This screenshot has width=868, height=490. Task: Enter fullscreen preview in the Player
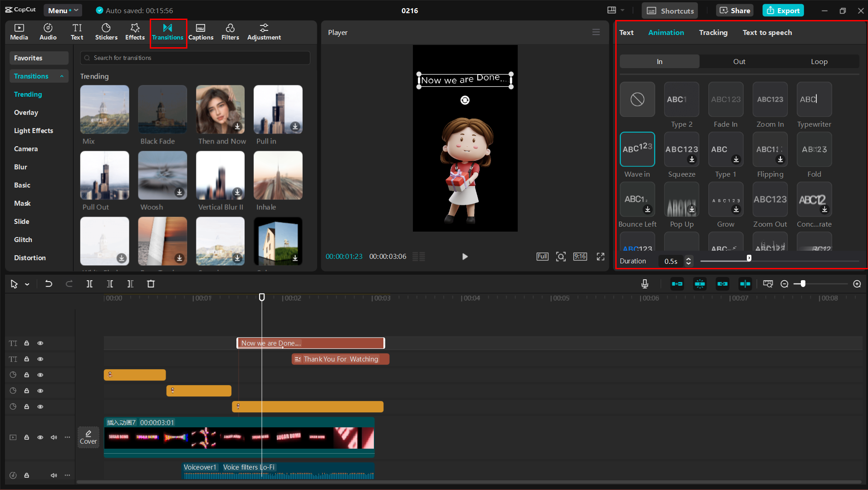tap(600, 257)
